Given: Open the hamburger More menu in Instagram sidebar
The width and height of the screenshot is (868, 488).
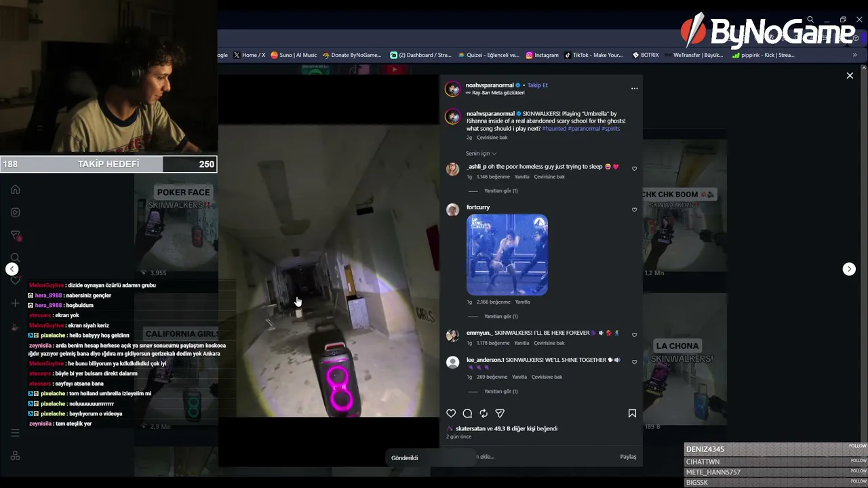Looking at the screenshot, I should click(15, 433).
